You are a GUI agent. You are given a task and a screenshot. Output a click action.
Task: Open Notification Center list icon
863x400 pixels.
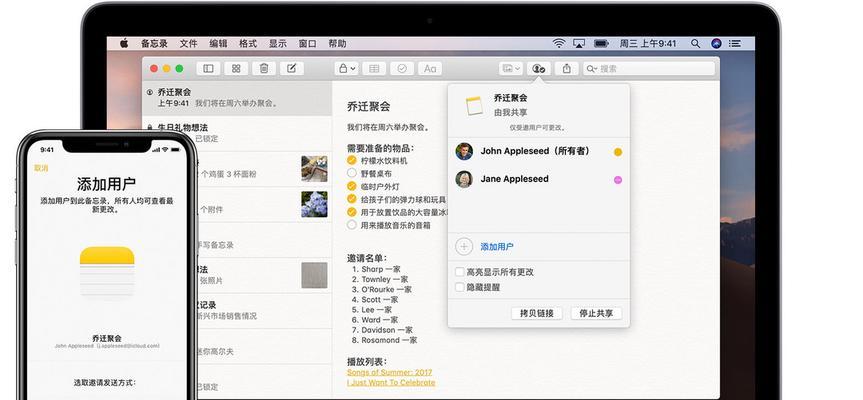(735, 43)
